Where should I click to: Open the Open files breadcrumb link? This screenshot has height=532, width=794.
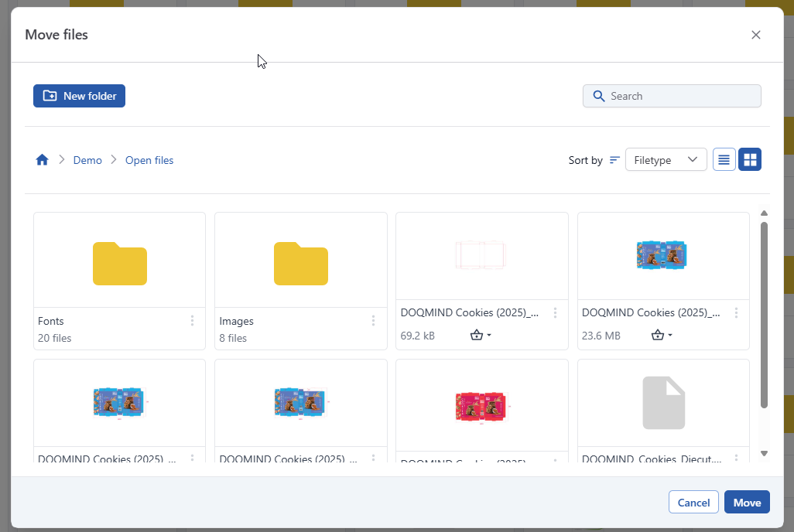pos(149,160)
